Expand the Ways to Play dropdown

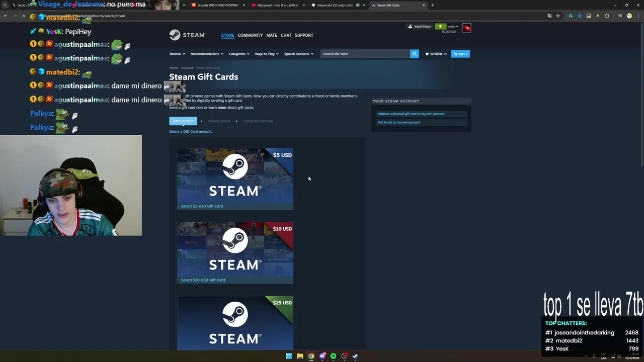(267, 54)
